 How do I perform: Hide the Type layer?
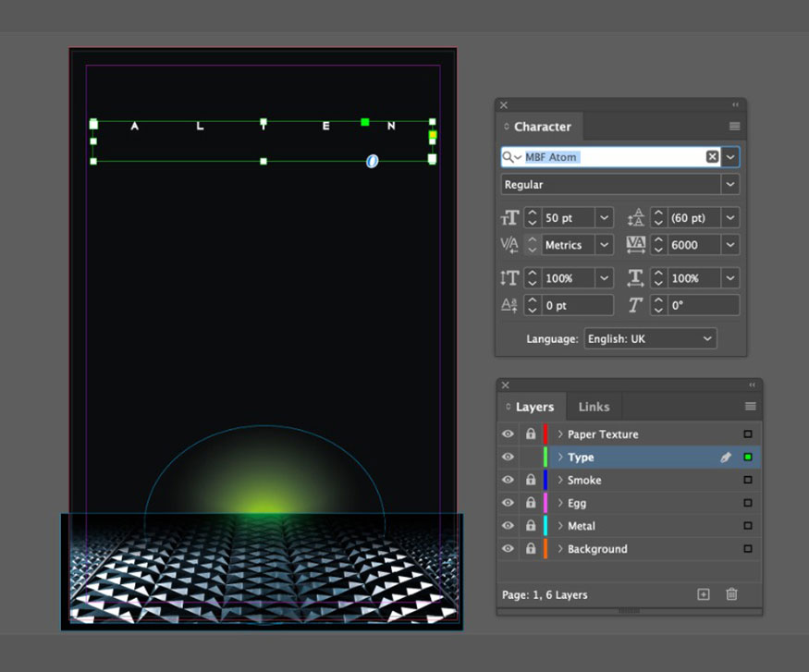point(508,458)
